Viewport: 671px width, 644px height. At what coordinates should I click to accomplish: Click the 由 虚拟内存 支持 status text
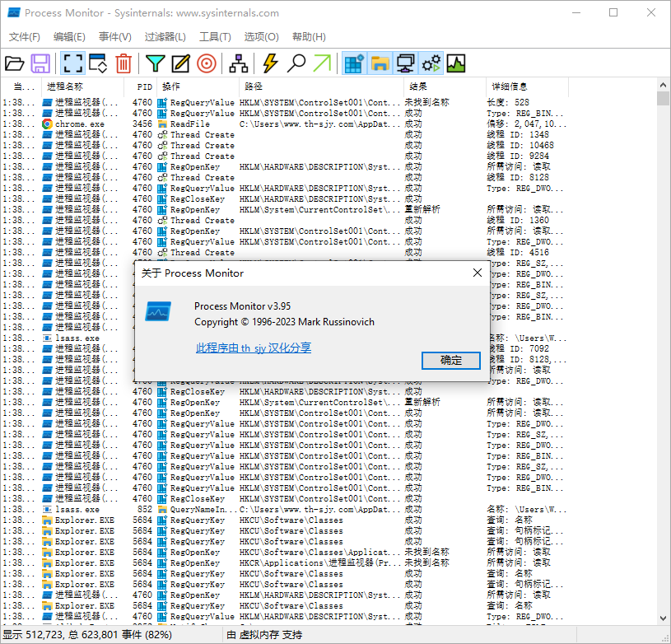click(x=264, y=635)
